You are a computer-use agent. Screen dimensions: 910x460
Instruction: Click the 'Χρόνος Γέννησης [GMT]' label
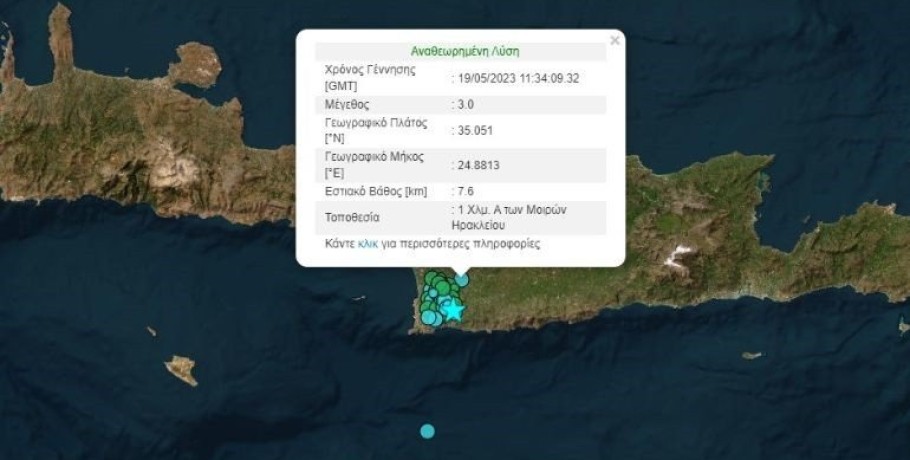click(370, 78)
